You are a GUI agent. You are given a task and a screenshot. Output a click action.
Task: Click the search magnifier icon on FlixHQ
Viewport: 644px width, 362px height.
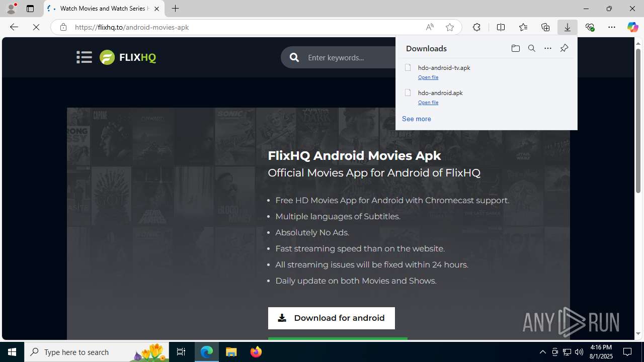click(294, 57)
